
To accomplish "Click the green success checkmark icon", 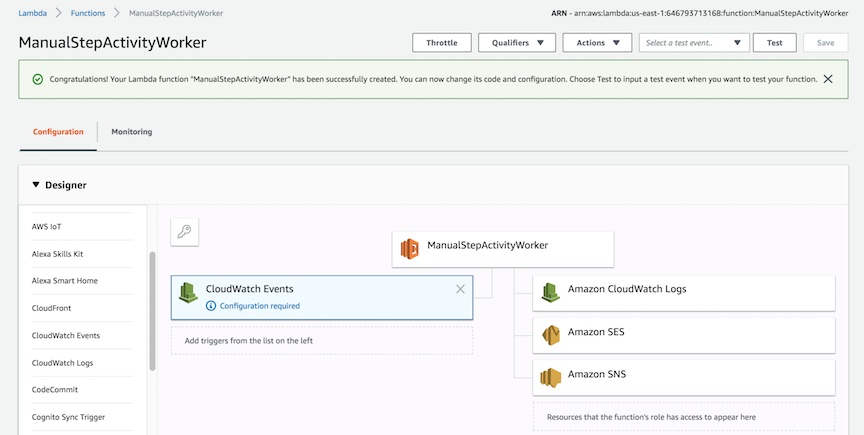I will coord(37,79).
